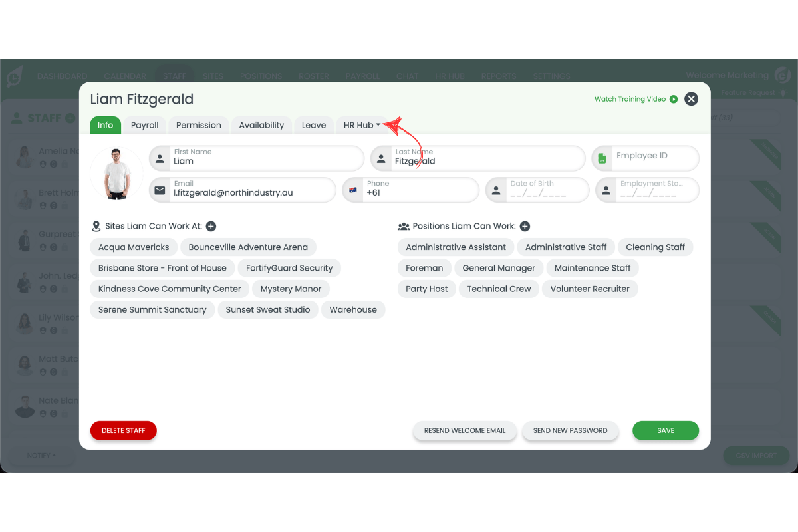The image size is (798, 532).
Task: Click the person icon in Date of Birth field
Action: [495, 190]
